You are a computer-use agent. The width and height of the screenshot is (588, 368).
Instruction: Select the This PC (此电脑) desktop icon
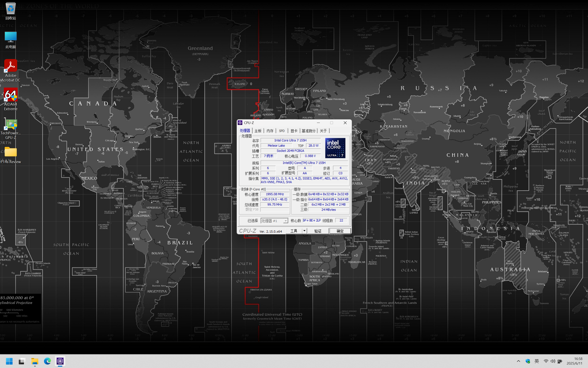[11, 40]
